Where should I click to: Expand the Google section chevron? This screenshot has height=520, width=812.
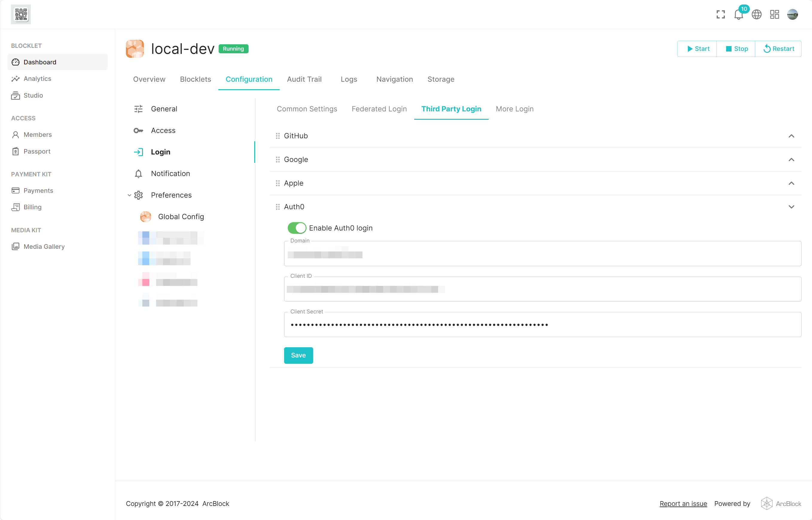[x=791, y=159]
